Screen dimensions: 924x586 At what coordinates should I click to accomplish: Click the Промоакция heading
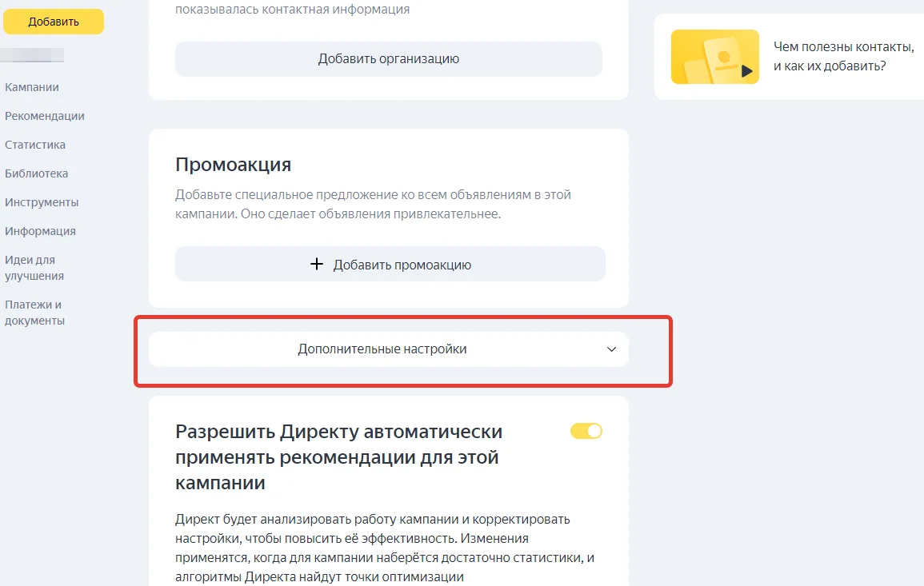point(234,165)
